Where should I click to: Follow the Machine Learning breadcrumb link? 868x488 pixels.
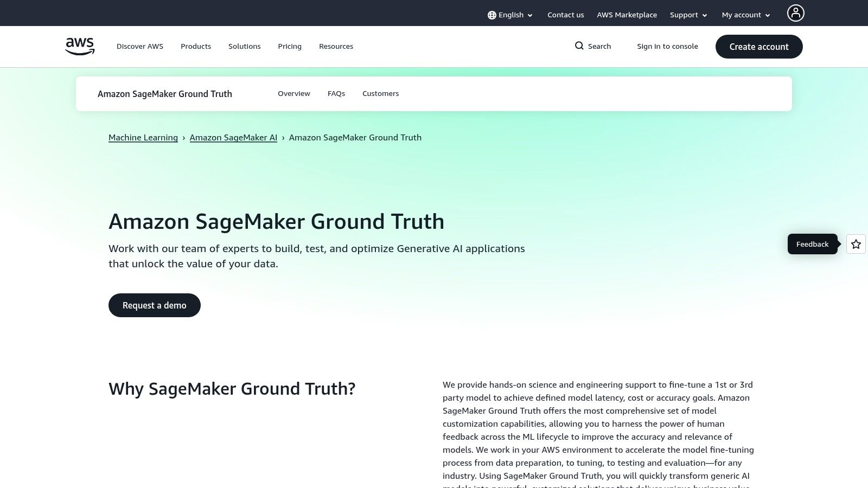(143, 137)
